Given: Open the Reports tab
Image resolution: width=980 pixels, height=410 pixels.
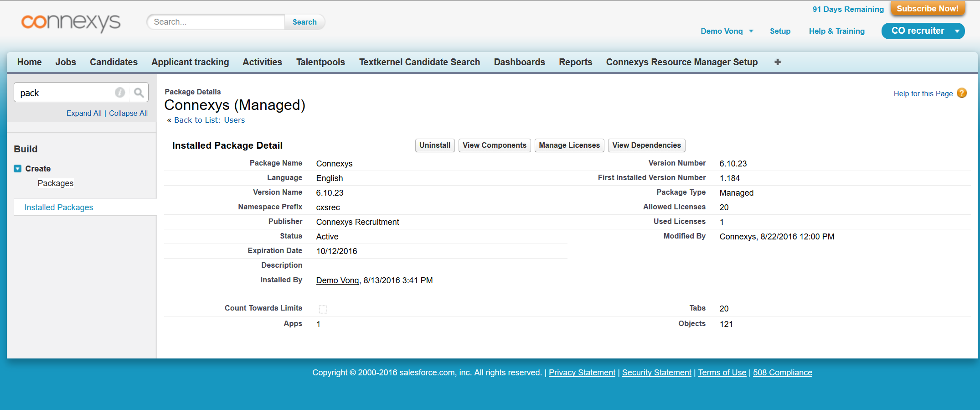Looking at the screenshot, I should click(x=575, y=62).
